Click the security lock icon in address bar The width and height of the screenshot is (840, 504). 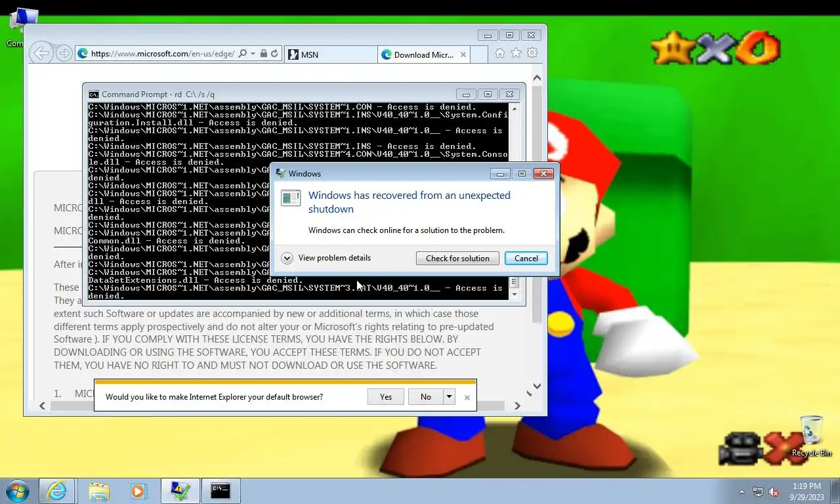[x=263, y=54]
